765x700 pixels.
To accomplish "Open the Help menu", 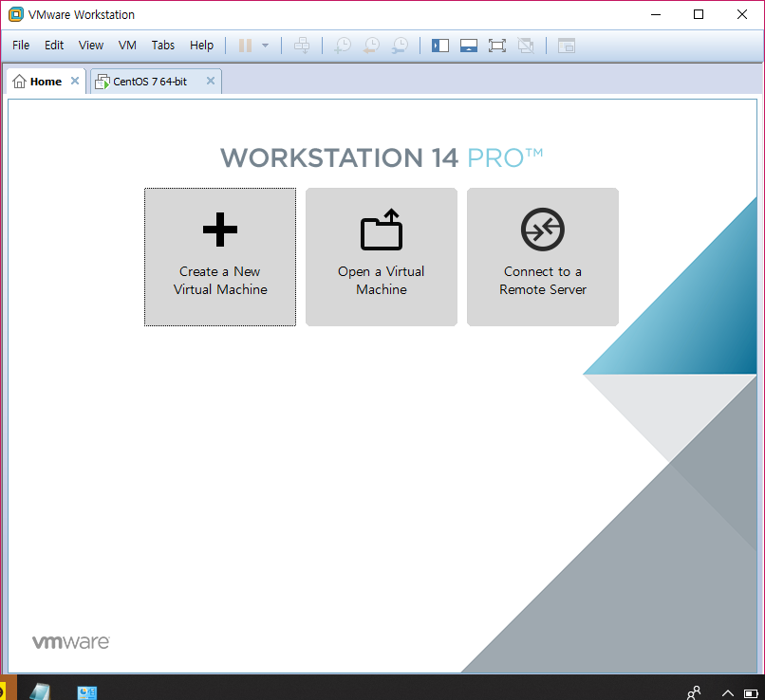I will (x=201, y=46).
